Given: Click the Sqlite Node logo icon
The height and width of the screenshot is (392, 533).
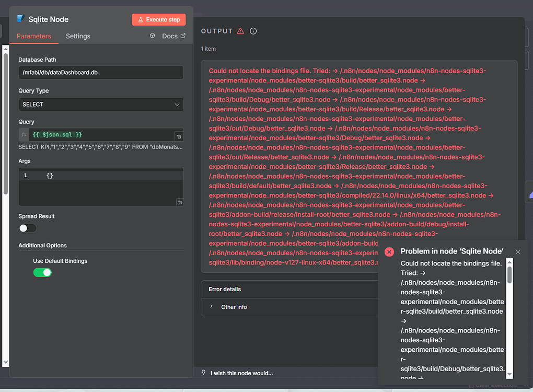Looking at the screenshot, I should tap(19, 19).
